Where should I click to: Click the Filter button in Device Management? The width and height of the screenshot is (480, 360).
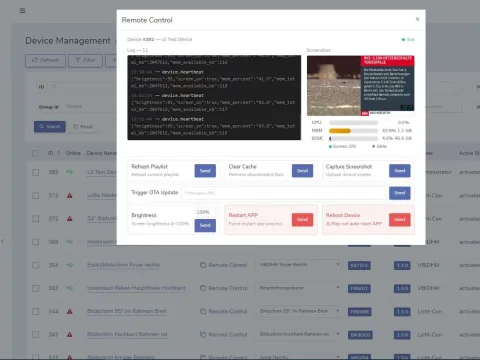pos(85,60)
